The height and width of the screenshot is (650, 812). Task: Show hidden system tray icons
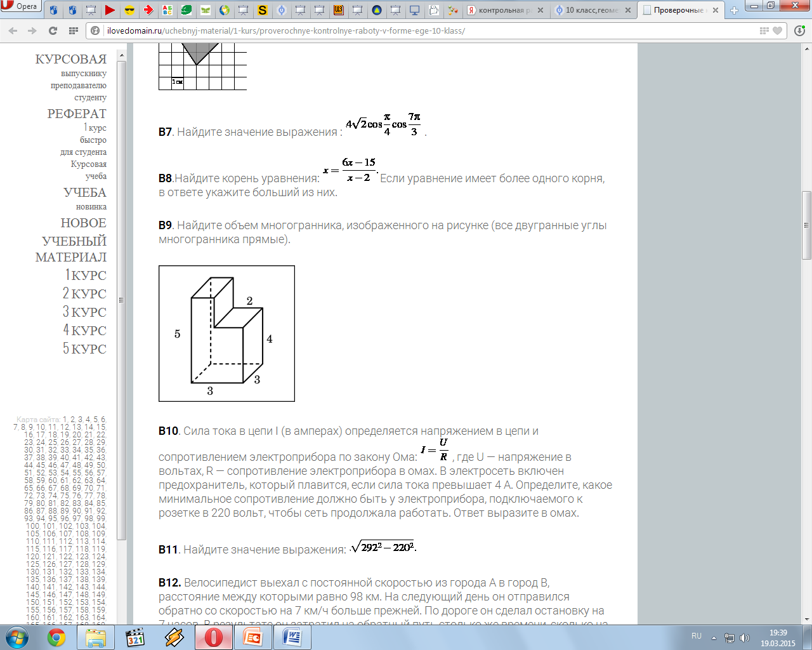click(714, 637)
